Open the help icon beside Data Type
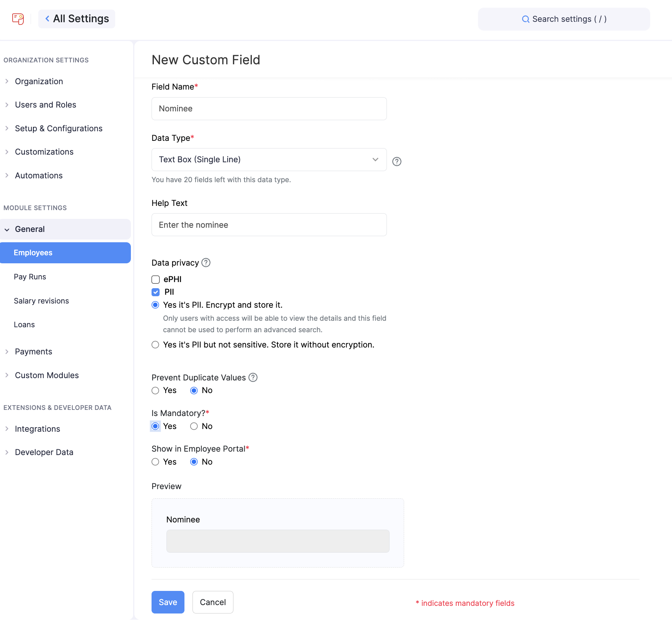 pyautogui.click(x=396, y=162)
